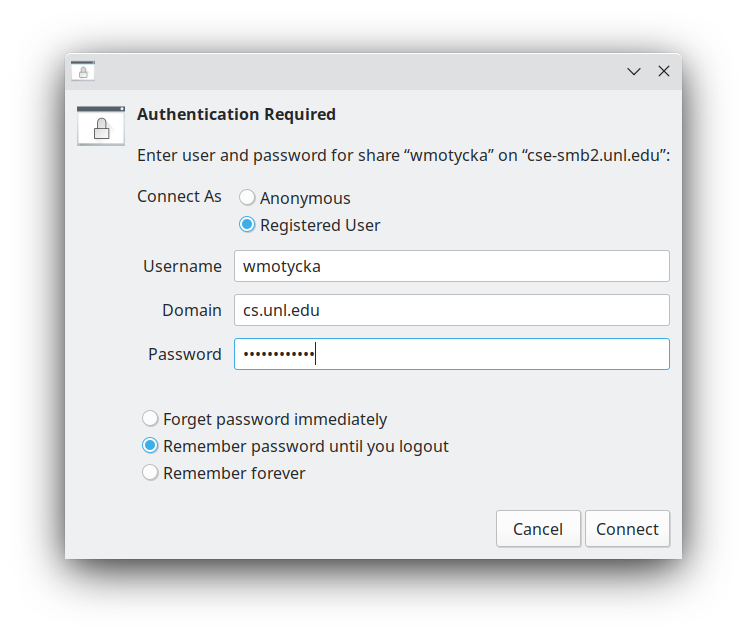747x636 pixels.
Task: Click the Password label
Action: tap(185, 354)
